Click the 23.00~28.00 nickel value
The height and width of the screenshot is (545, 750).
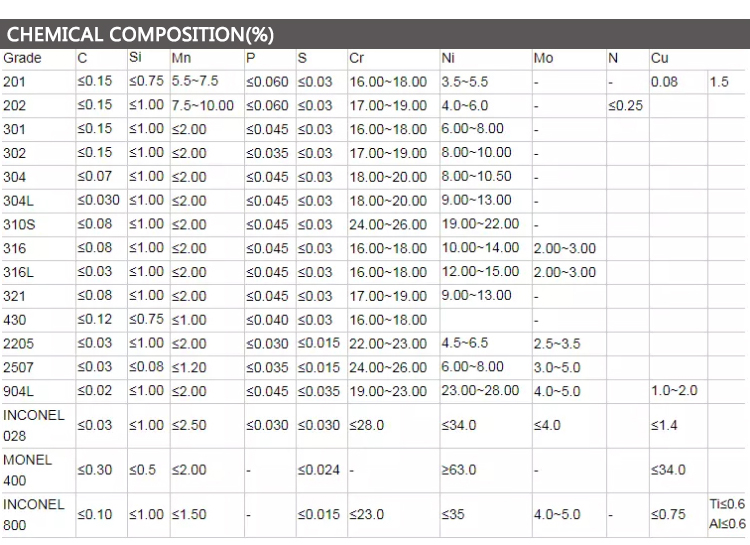click(481, 390)
